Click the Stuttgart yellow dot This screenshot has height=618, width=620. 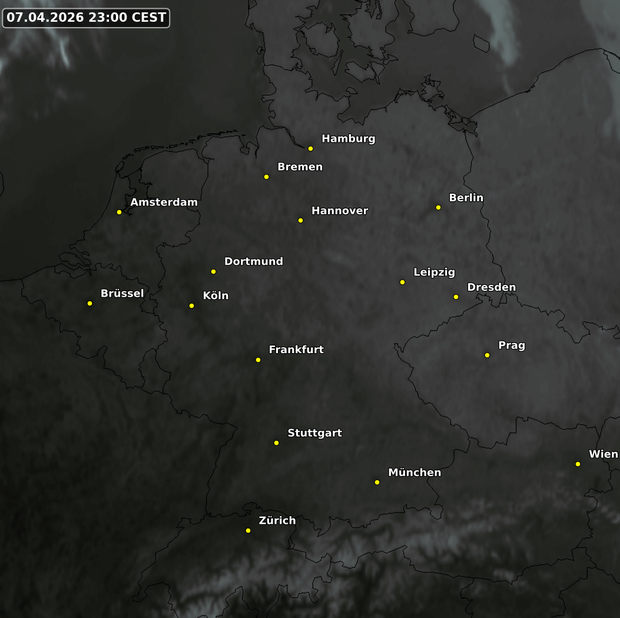(x=276, y=442)
